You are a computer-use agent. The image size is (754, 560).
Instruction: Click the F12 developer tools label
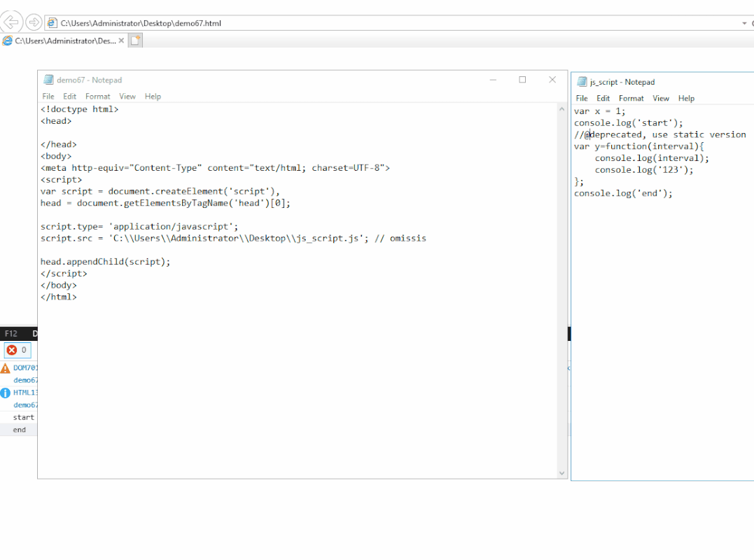pyautogui.click(x=11, y=334)
